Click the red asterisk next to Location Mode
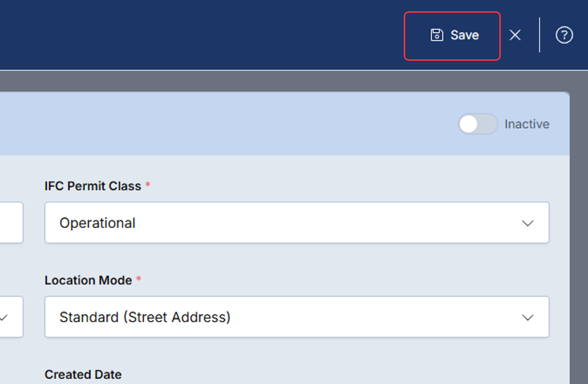588x384 pixels. pos(139,280)
